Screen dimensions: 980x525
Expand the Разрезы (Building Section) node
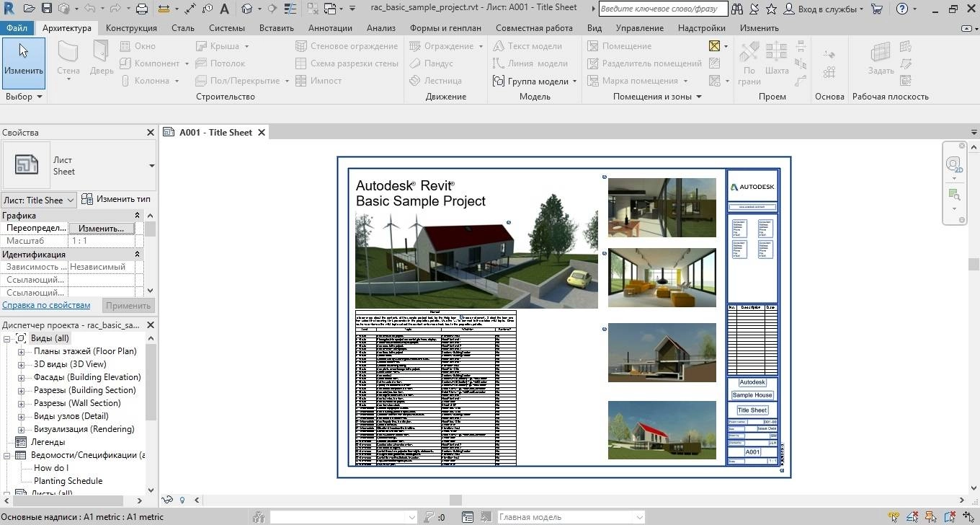point(21,391)
